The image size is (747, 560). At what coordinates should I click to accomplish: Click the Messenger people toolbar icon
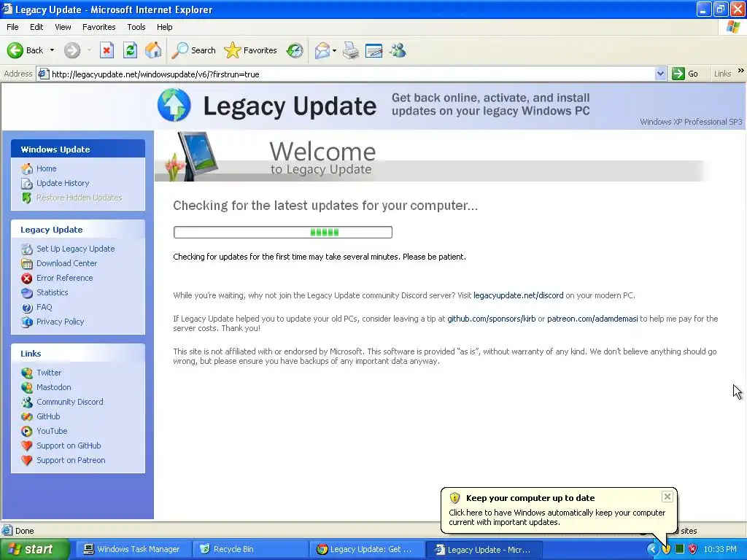click(398, 50)
